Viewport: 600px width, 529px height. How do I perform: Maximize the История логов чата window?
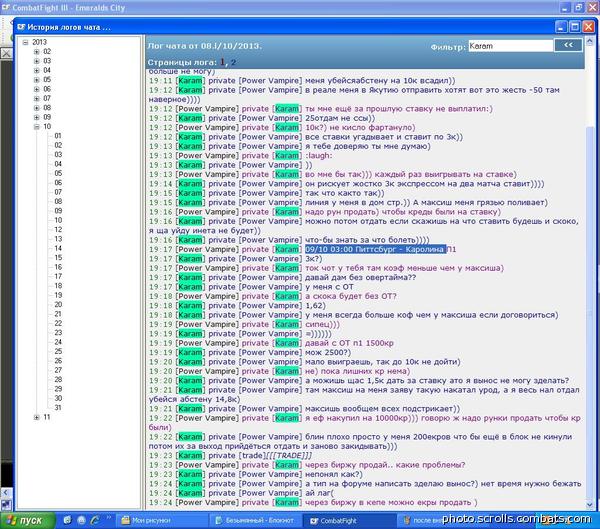(575, 27)
